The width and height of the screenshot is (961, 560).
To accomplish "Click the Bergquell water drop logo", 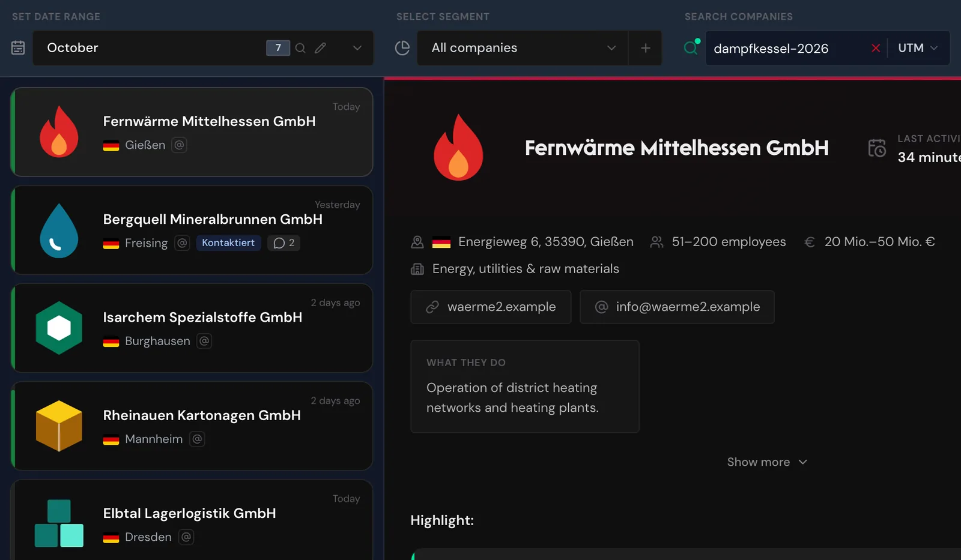I will 59,230.
